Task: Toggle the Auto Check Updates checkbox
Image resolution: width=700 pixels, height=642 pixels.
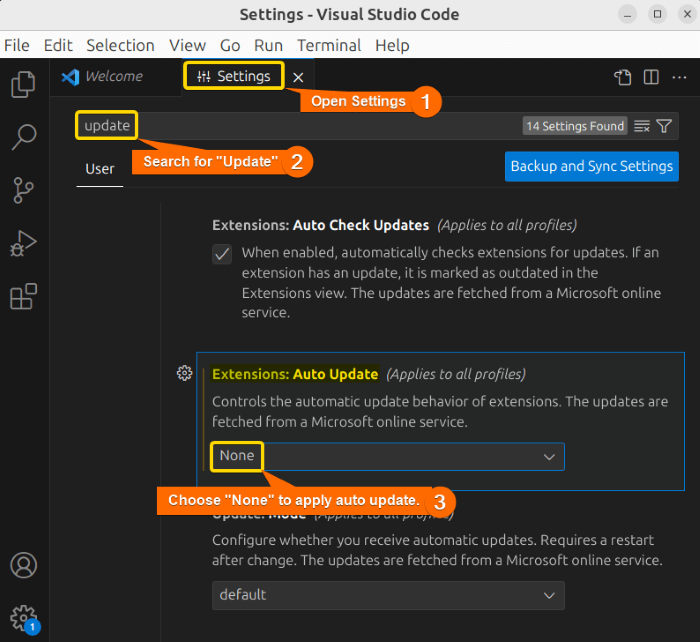Action: 222,254
